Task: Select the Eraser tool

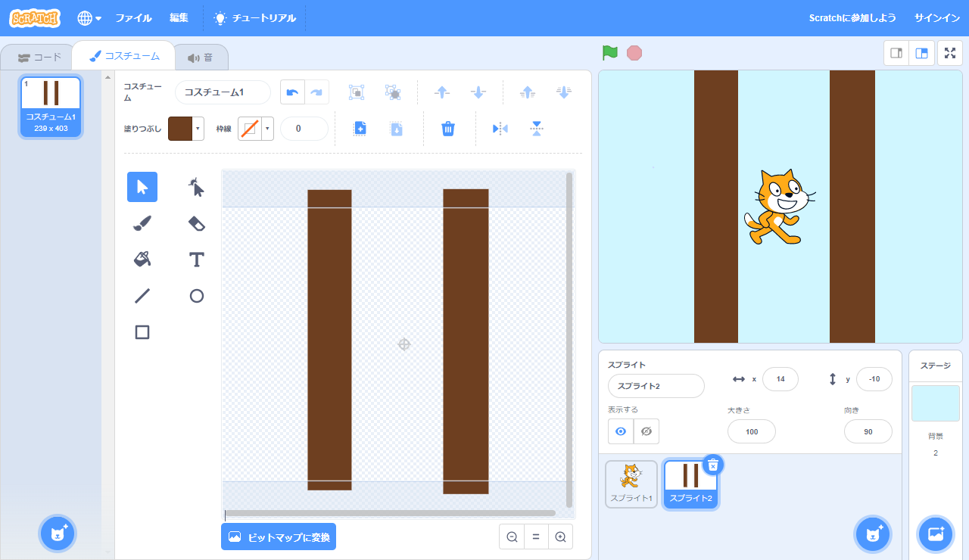Action: point(197,223)
